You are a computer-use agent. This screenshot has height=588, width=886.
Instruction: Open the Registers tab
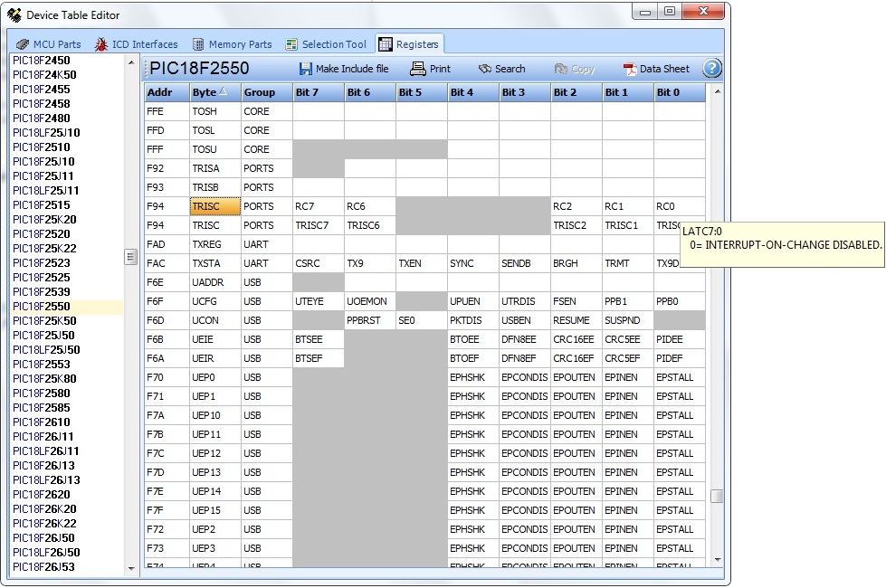(x=409, y=44)
